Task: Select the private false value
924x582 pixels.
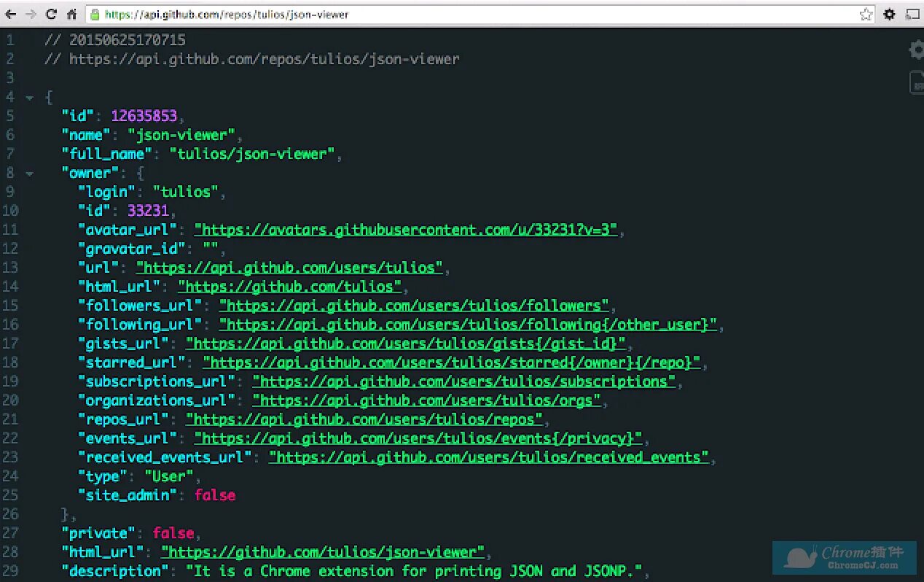Action: (173, 533)
